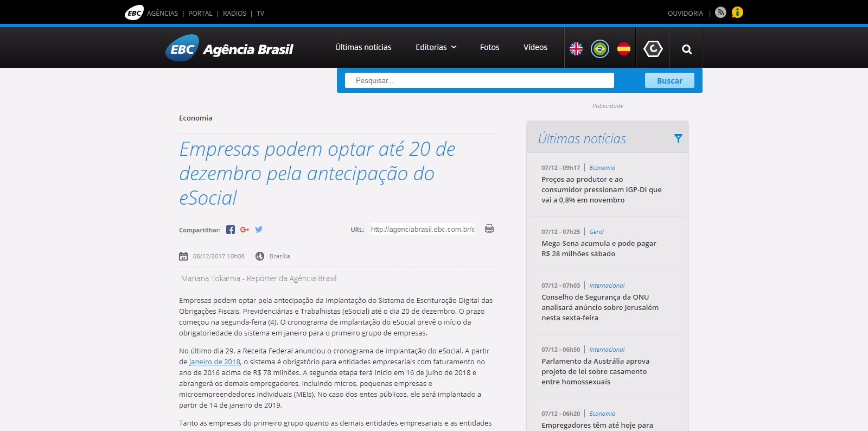Open the Vídeos section

coord(535,47)
